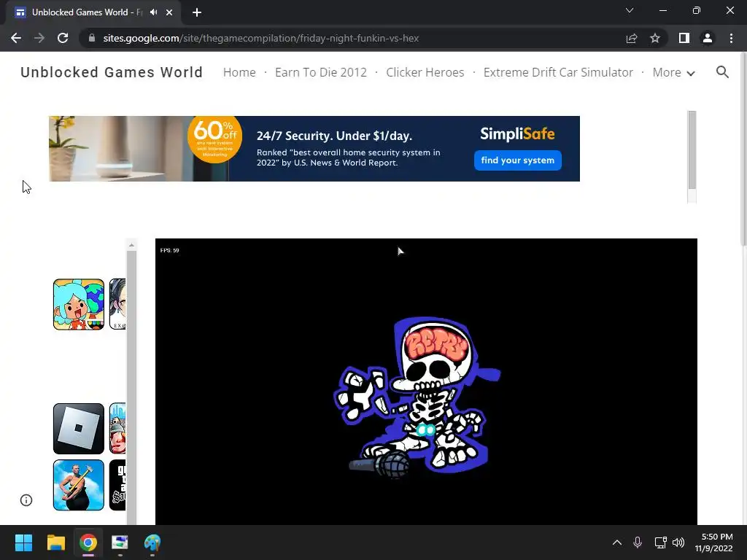Open Earn To Die 2012 page
The height and width of the screenshot is (560, 747).
point(321,72)
